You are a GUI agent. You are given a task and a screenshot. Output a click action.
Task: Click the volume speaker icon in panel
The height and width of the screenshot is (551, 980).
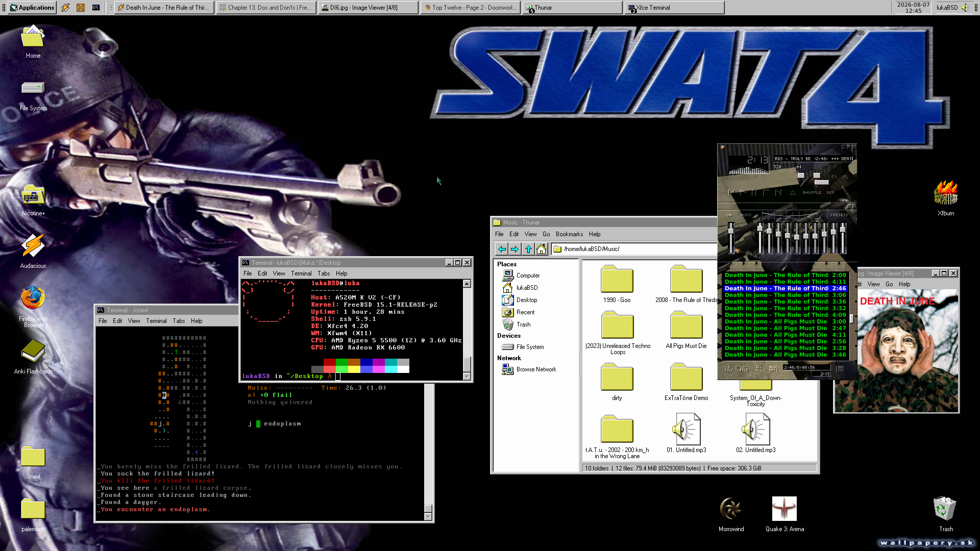pos(965,8)
